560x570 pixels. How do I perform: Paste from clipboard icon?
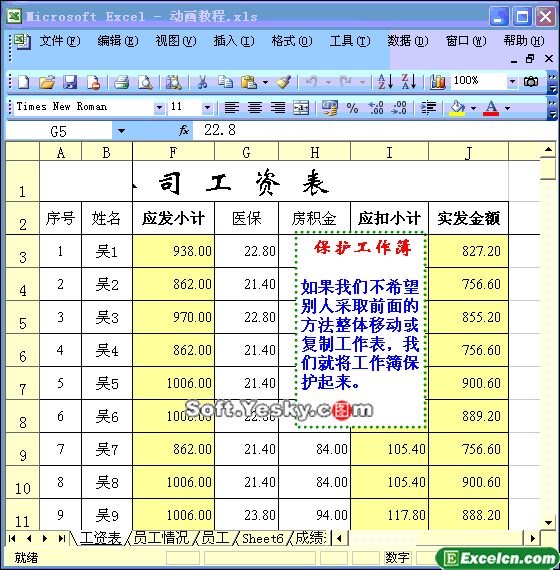pyautogui.click(x=249, y=82)
